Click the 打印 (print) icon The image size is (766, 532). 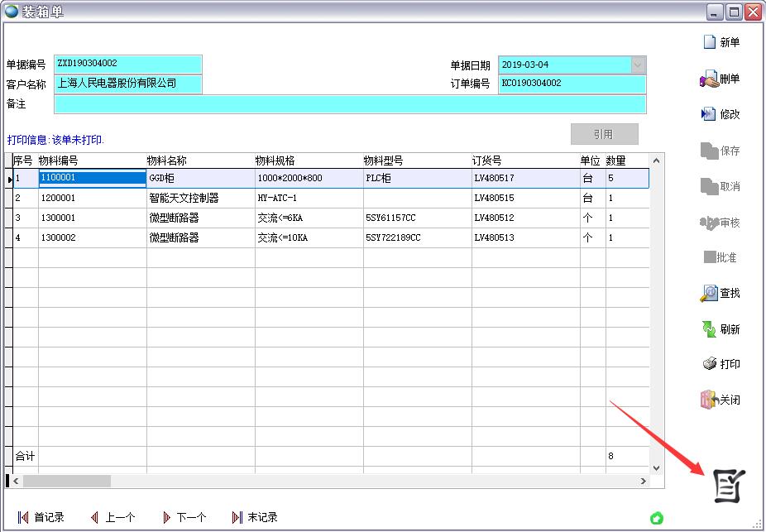tap(709, 364)
